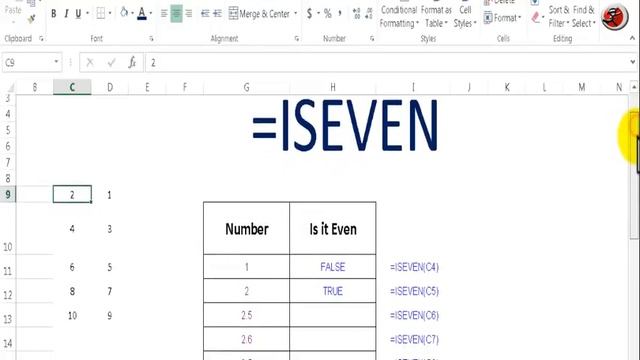
Task: Open font color dropdown arrow
Action: (x=151, y=14)
